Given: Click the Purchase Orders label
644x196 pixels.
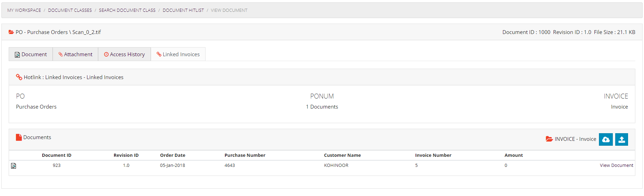Looking at the screenshot, I should coord(36,107).
